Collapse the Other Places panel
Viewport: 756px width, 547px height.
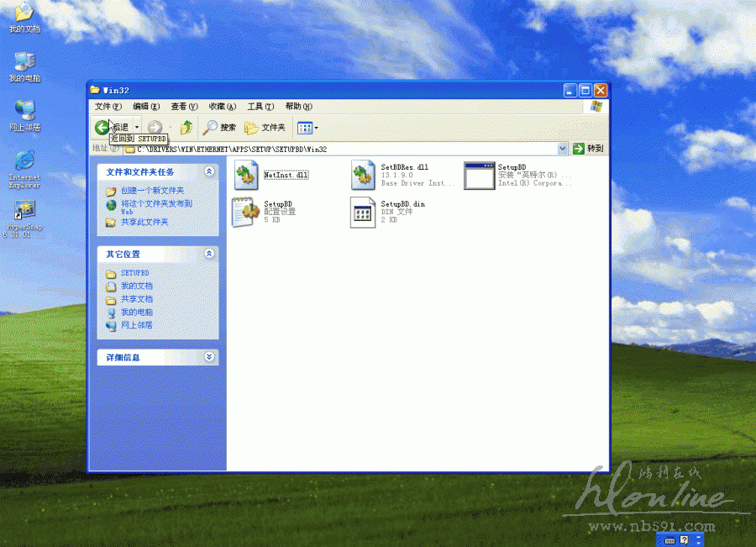(209, 254)
